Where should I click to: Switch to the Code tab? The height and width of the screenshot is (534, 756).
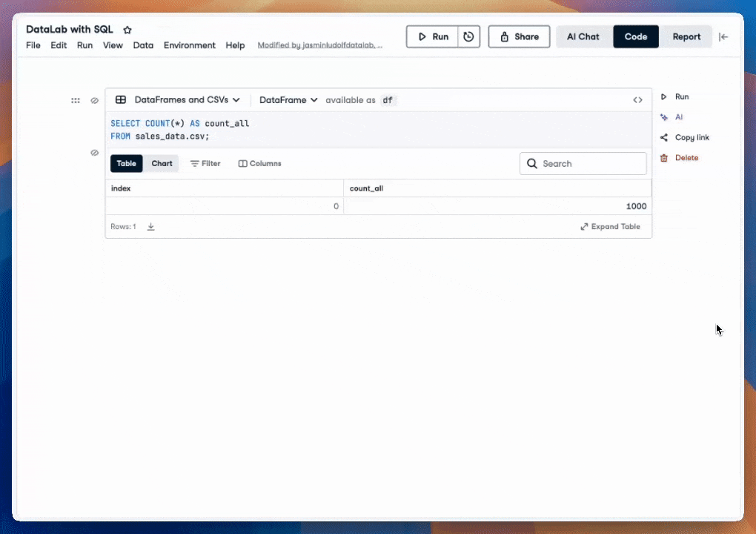click(x=636, y=36)
